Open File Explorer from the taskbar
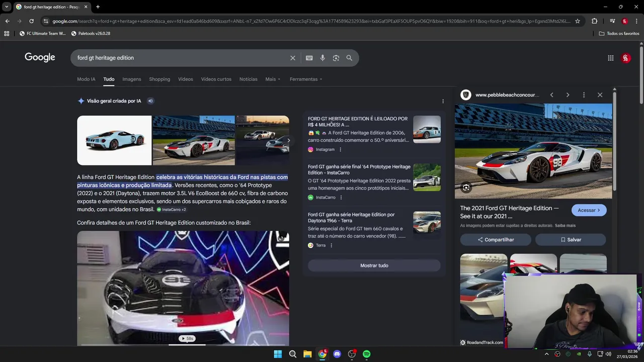 (x=307, y=354)
